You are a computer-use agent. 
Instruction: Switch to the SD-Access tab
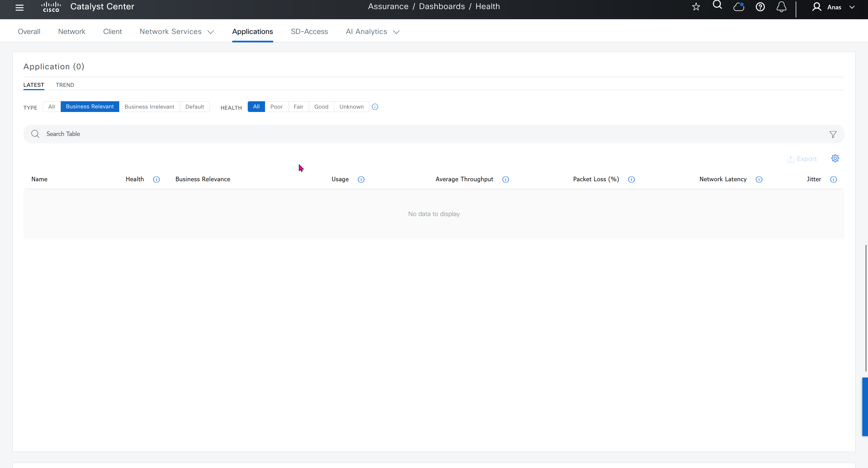[x=309, y=31]
